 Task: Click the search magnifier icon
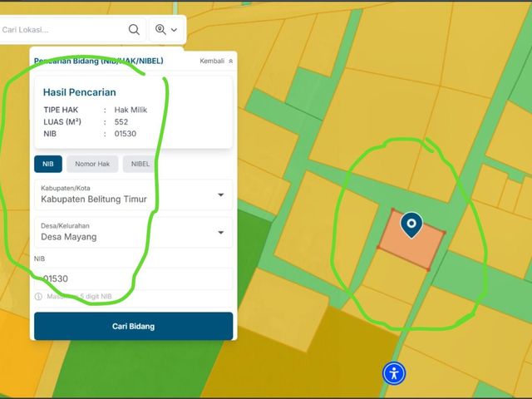(x=134, y=30)
